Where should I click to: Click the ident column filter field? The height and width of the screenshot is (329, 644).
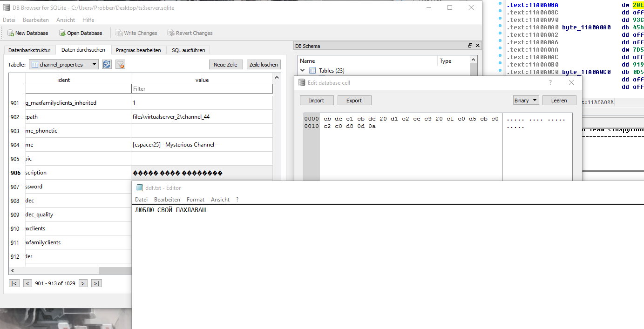point(78,88)
